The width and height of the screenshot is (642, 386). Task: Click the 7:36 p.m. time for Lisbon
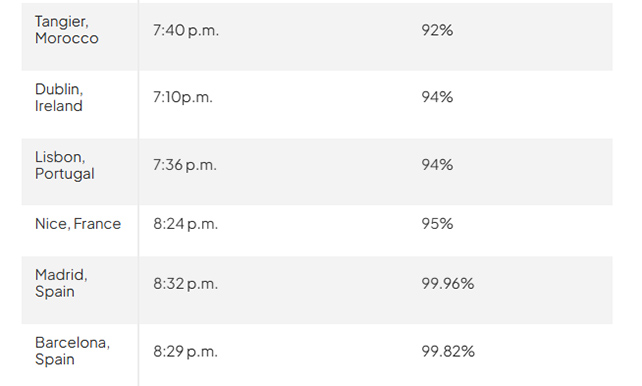(x=185, y=165)
